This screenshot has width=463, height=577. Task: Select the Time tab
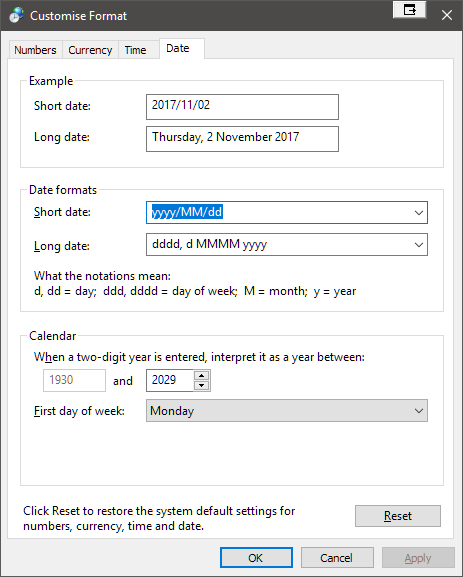(135, 50)
